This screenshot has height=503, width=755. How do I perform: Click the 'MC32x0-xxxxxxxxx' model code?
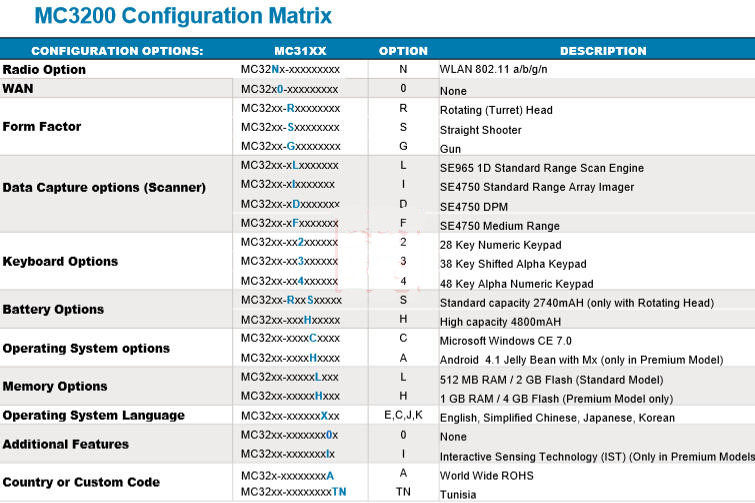(x=289, y=89)
